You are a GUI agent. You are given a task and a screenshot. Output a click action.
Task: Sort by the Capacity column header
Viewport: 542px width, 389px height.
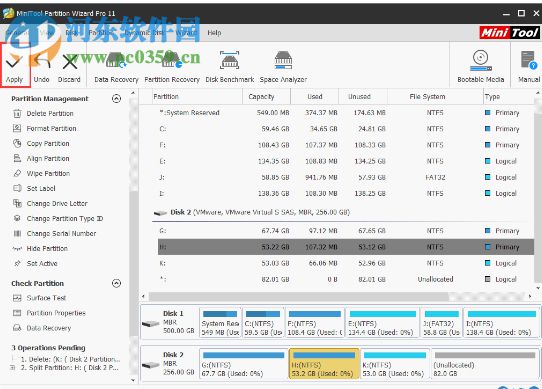pos(266,96)
